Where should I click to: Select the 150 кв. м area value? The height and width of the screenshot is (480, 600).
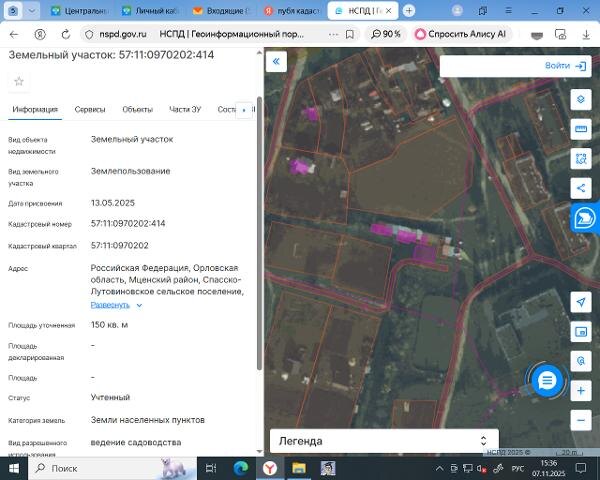coord(109,325)
